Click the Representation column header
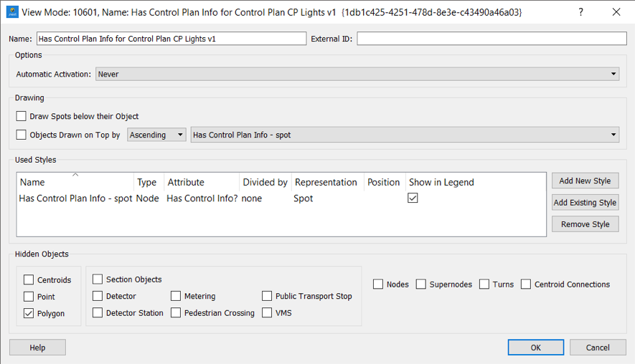Image resolution: width=635 pixels, height=364 pixels. pyautogui.click(x=326, y=182)
